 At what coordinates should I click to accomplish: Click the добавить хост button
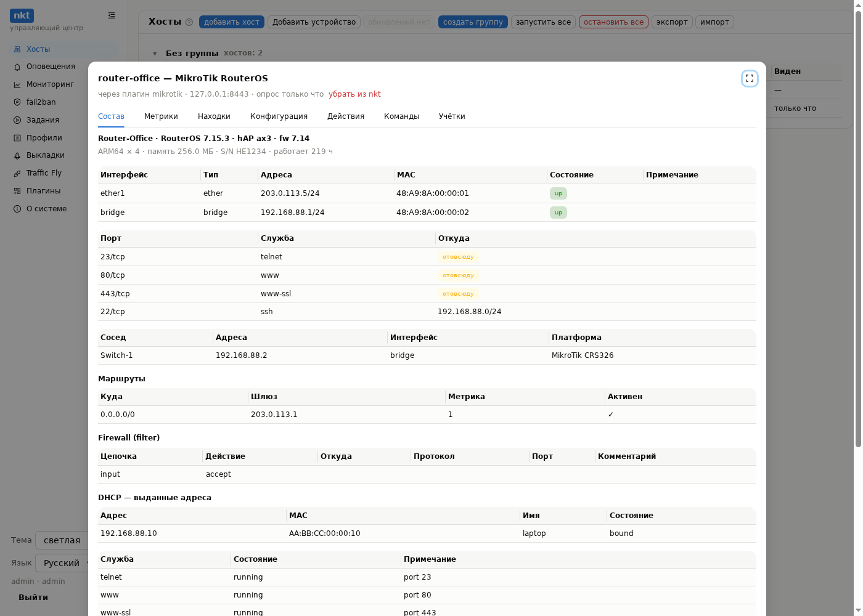pos(232,22)
